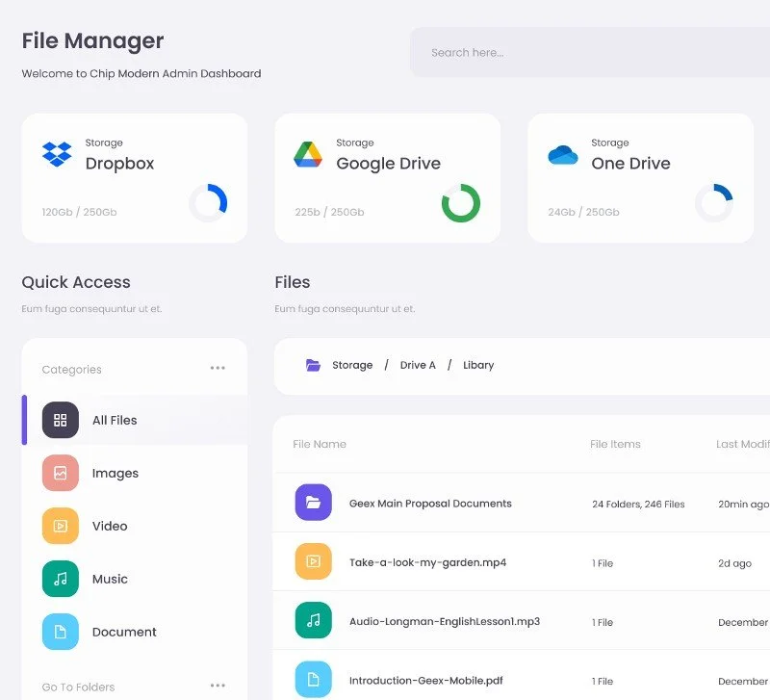Image resolution: width=770 pixels, height=700 pixels.
Task: Click purple folder icon for Geex Main Proposal
Action: click(313, 503)
